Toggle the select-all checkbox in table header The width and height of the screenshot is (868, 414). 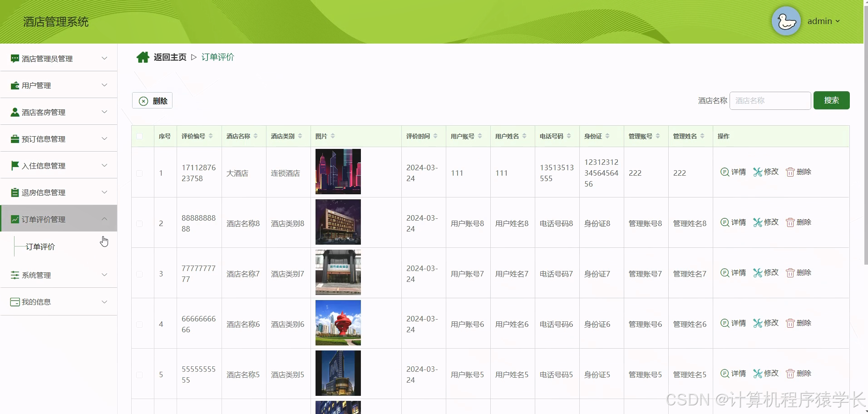(x=139, y=136)
